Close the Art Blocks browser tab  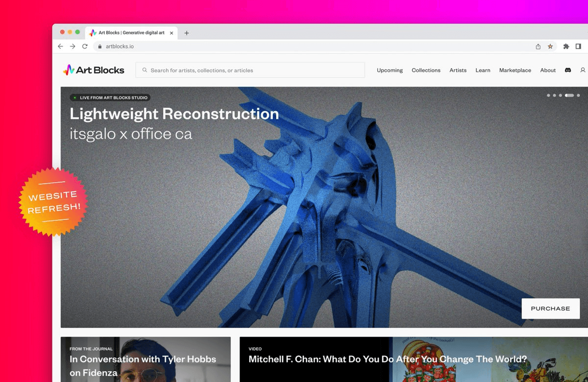tap(171, 33)
